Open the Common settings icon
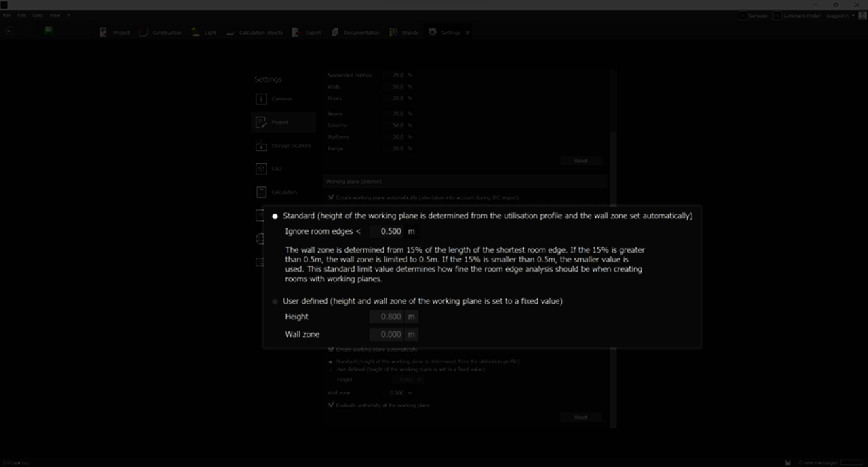The height and width of the screenshot is (467, 868). click(261, 99)
